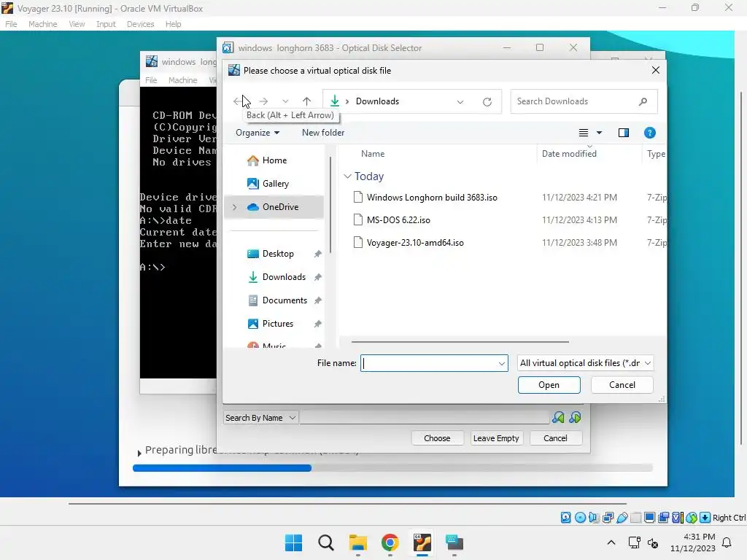Open File Explorer from taskbar
This screenshot has width=747, height=560.
tap(357, 542)
